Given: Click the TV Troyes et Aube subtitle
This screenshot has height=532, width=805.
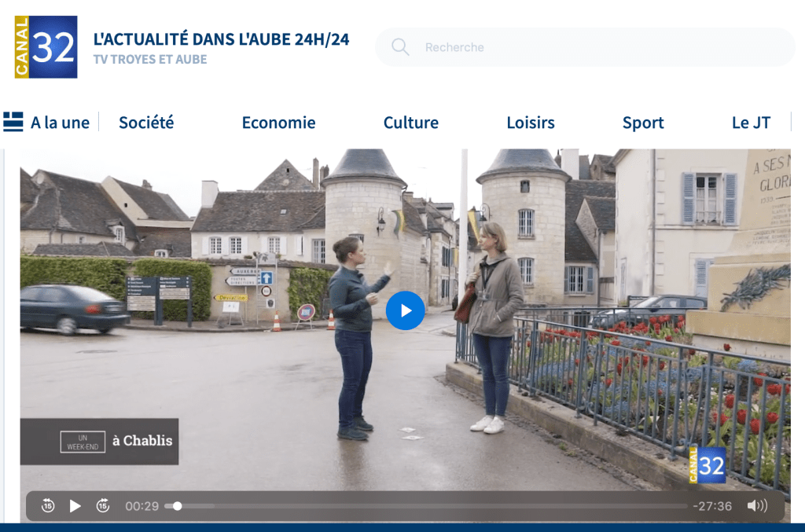Looking at the screenshot, I should (x=149, y=60).
